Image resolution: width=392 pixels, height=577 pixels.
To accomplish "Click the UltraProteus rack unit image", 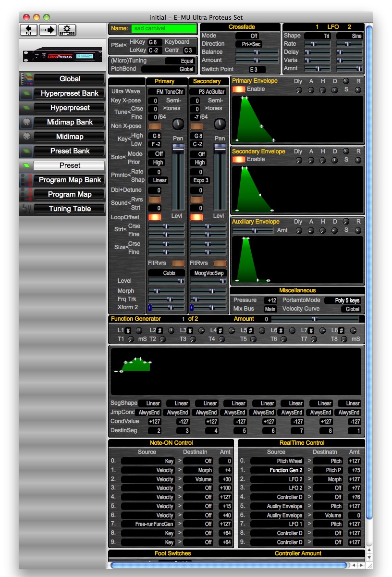I will point(62,54).
